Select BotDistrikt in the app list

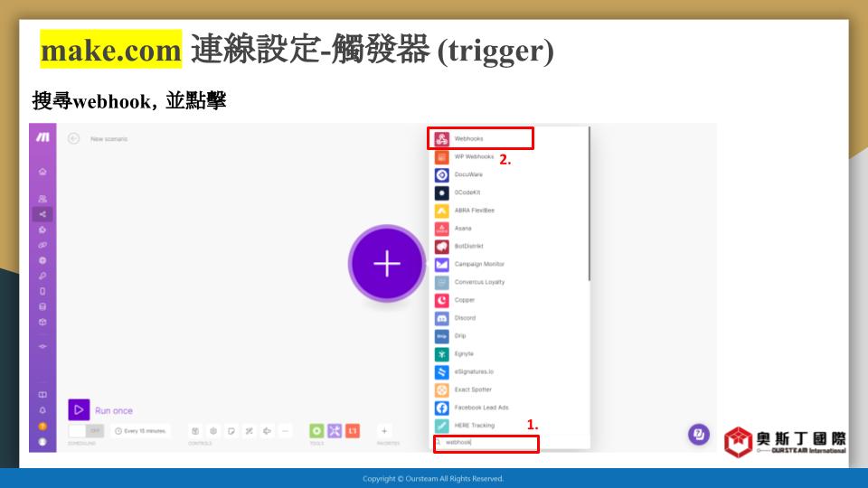coord(509,246)
